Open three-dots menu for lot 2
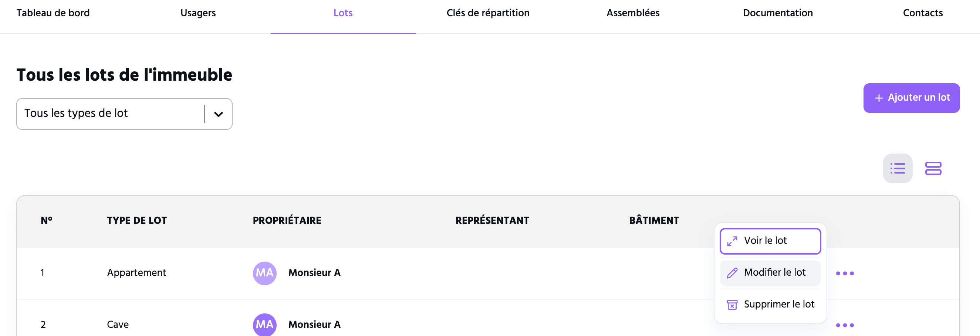Screen dimensions: 980x336 click(845, 325)
